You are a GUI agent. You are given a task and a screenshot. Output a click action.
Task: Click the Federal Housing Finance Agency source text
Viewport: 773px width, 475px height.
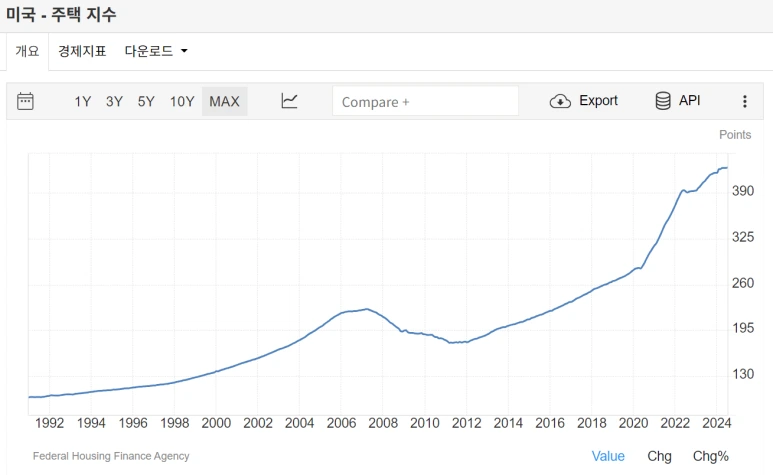click(x=111, y=456)
